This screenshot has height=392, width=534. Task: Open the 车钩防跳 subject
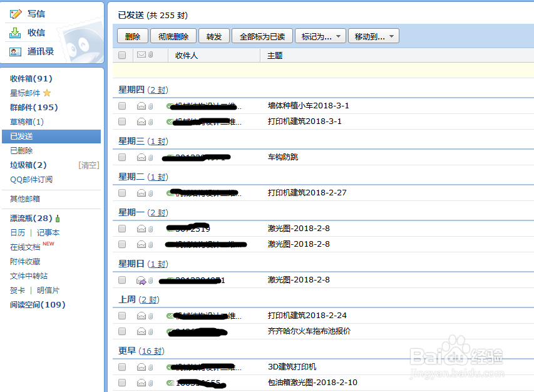point(283,157)
